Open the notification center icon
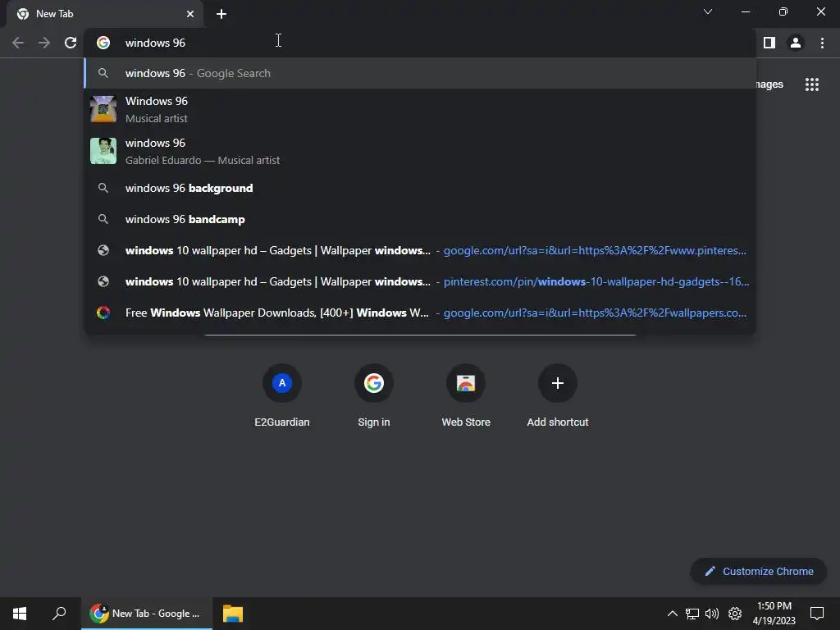The height and width of the screenshot is (630, 840). coord(817,614)
